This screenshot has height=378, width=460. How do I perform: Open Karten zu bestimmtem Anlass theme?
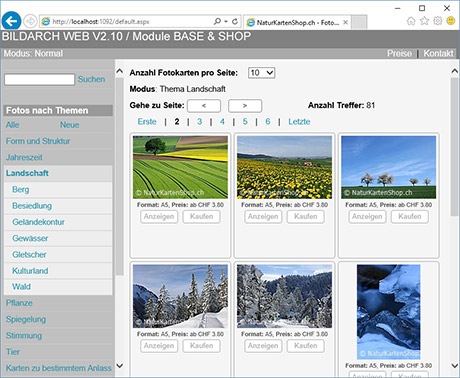[58, 368]
